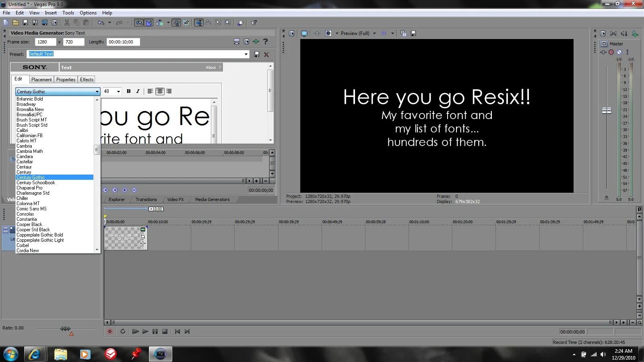Save the preview snapshot to file
The width and height of the screenshot is (644, 362).
point(413,33)
